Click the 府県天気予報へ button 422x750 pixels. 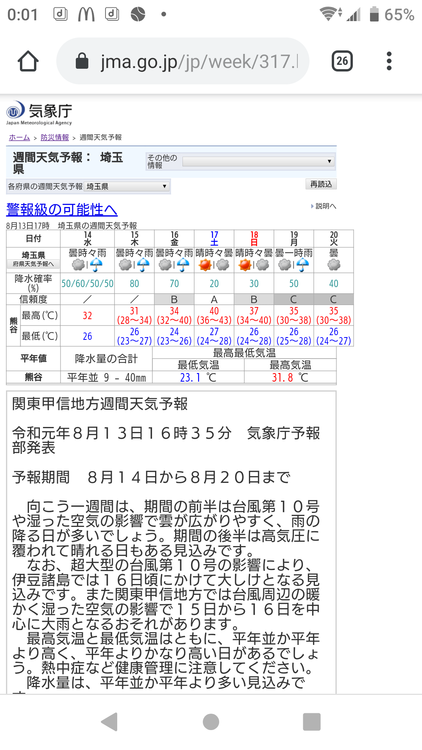click(x=33, y=264)
